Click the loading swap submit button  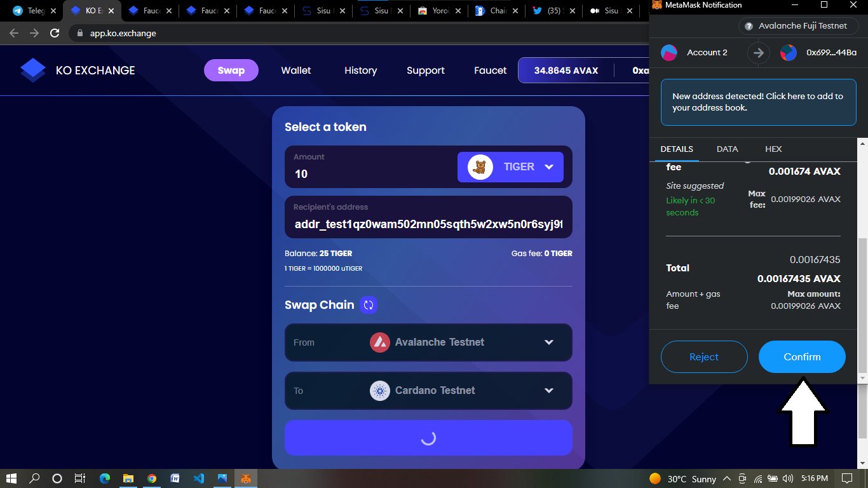click(x=428, y=438)
